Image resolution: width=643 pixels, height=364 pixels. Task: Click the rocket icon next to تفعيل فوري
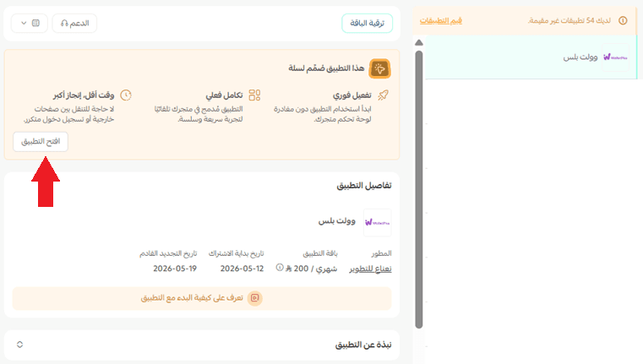tap(383, 95)
